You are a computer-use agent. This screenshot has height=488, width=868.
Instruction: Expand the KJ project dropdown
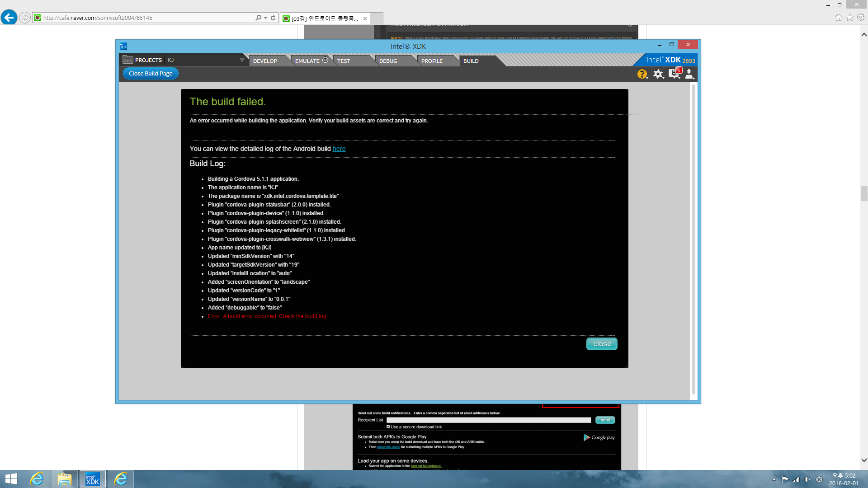242,60
